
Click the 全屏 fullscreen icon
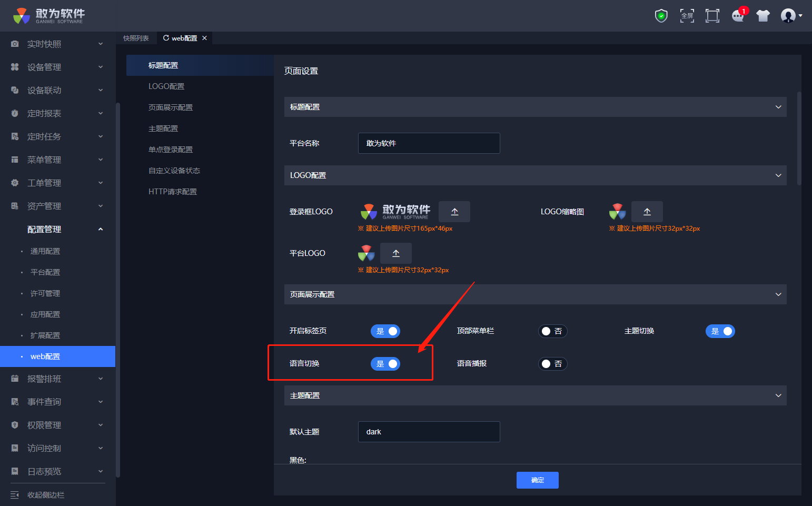coord(687,16)
